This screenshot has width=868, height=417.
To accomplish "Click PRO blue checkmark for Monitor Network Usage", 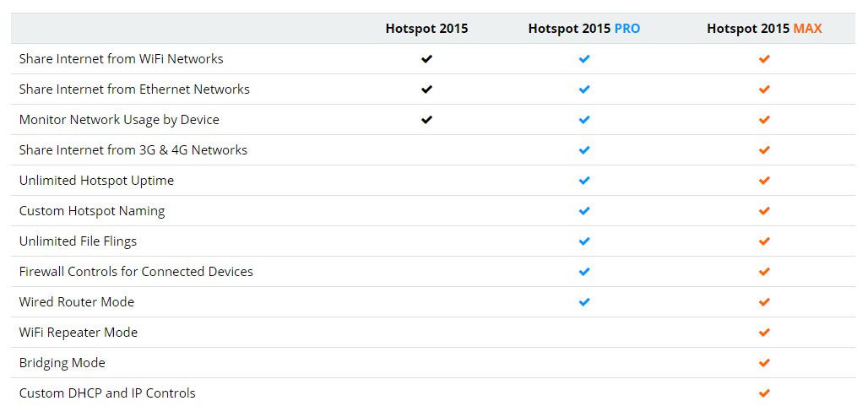I will coord(584,120).
